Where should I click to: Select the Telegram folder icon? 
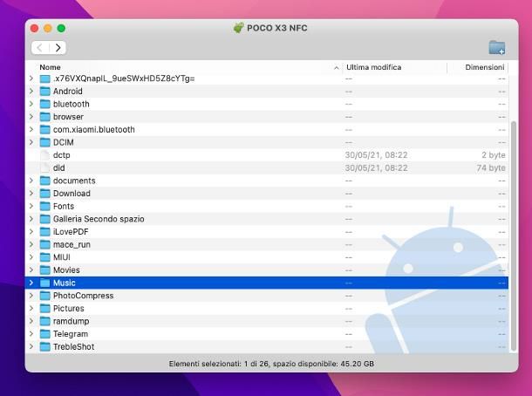click(x=44, y=334)
